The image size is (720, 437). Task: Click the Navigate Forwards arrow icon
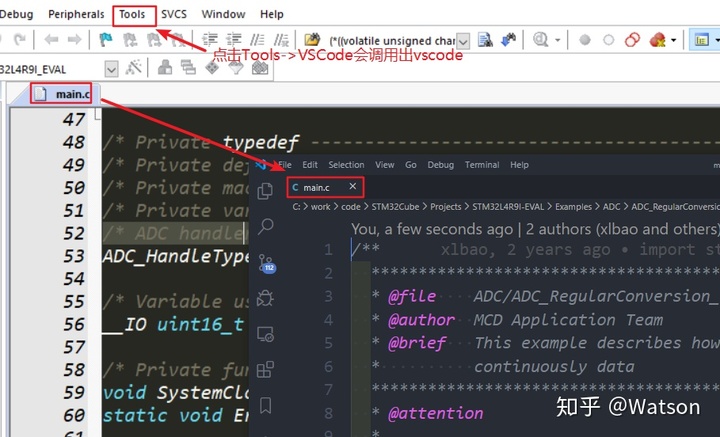(x=74, y=40)
